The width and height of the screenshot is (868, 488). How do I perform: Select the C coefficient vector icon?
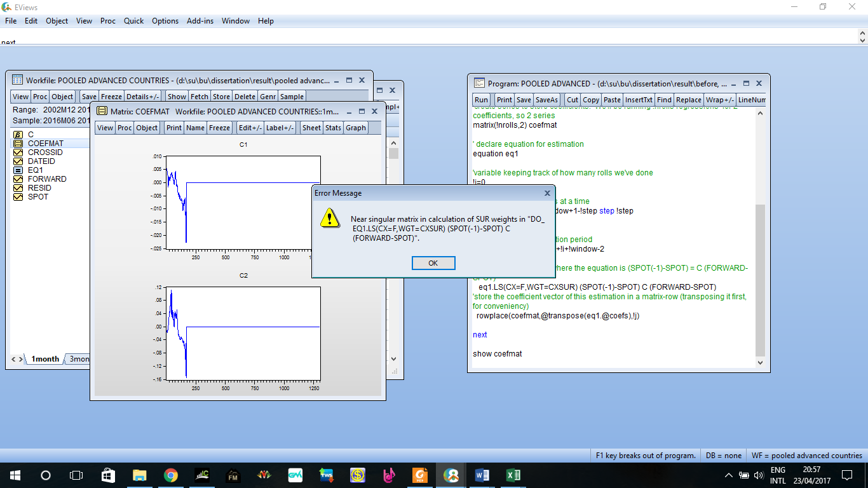pyautogui.click(x=18, y=135)
